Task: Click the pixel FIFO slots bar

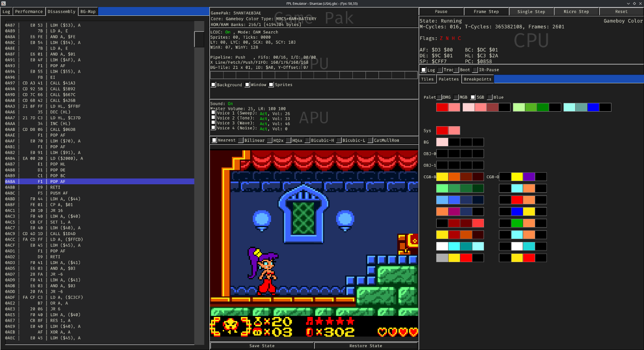Action: 314,76
